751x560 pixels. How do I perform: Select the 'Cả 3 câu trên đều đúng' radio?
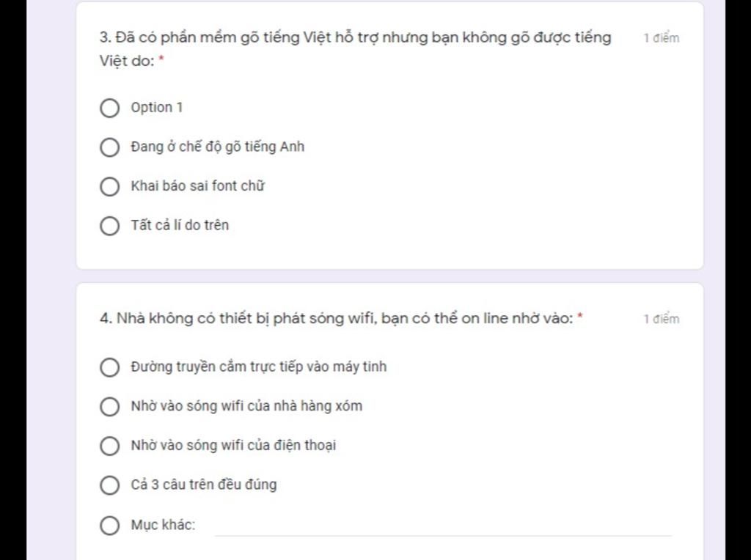[x=109, y=485]
